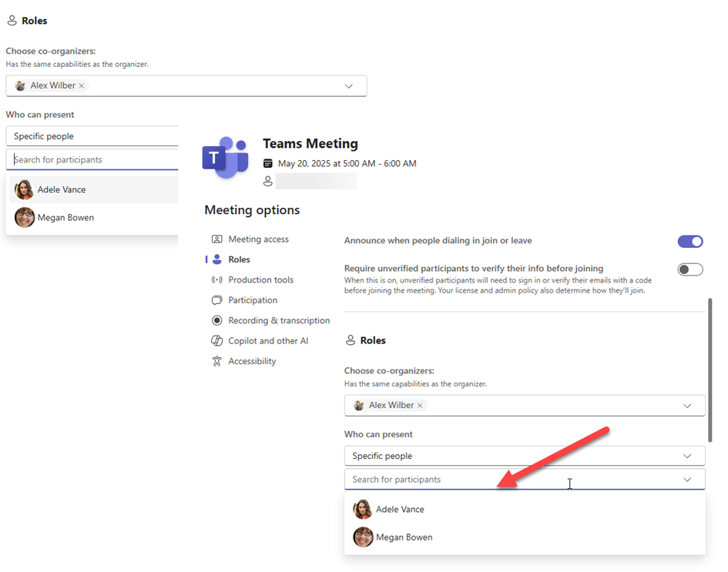
Task: Click Megan Bowen's avatar in top-left inset
Action: [x=25, y=218]
